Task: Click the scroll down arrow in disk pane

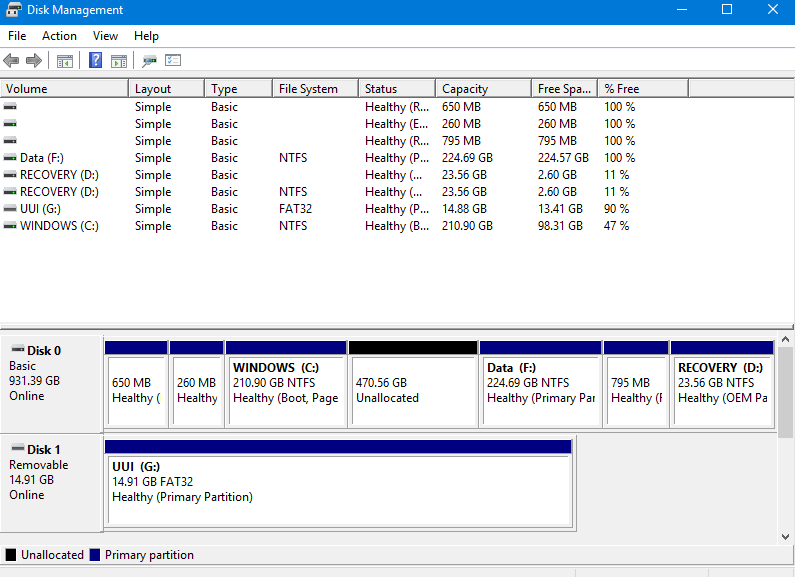Action: tap(786, 537)
